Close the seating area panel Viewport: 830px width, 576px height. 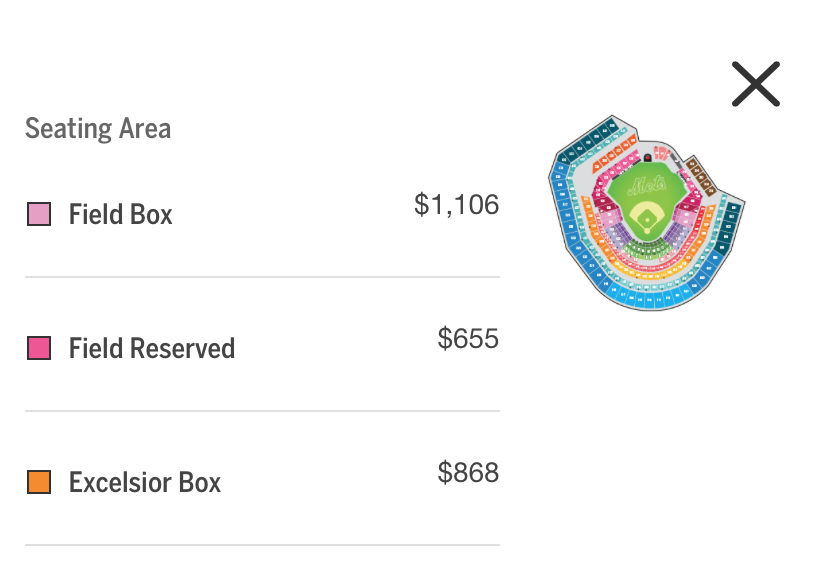[x=755, y=84]
